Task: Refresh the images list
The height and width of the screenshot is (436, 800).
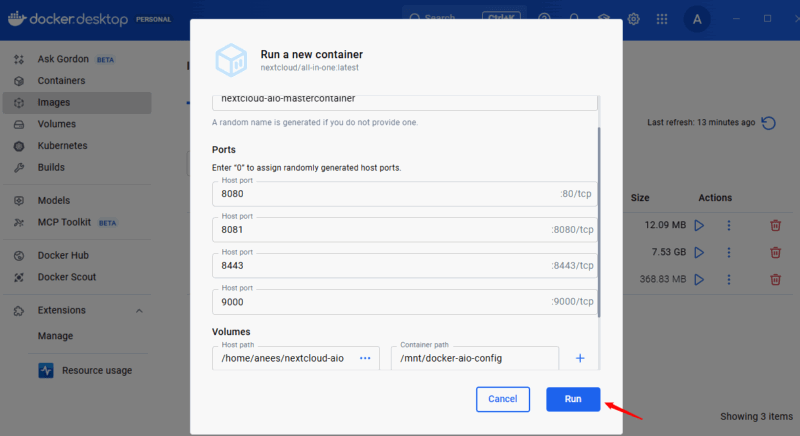Action: [x=768, y=123]
